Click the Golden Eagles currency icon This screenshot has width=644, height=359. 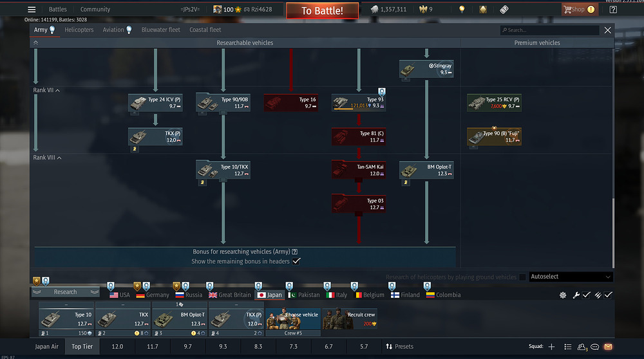pos(423,10)
